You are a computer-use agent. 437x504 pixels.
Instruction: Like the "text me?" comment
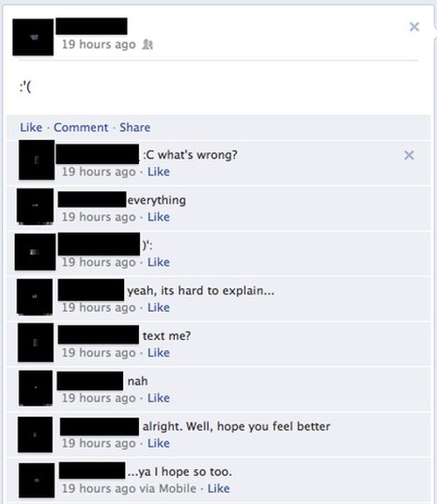(x=158, y=353)
